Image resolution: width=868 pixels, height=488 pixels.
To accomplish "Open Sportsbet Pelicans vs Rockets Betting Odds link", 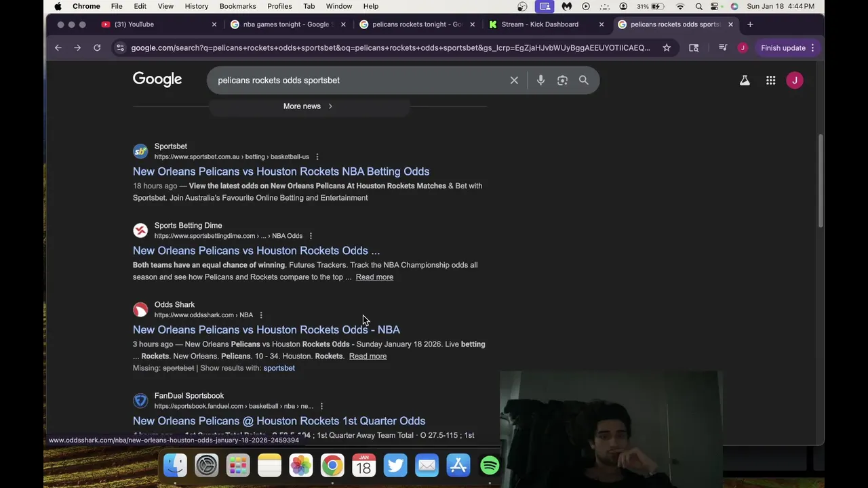I will click(x=281, y=171).
